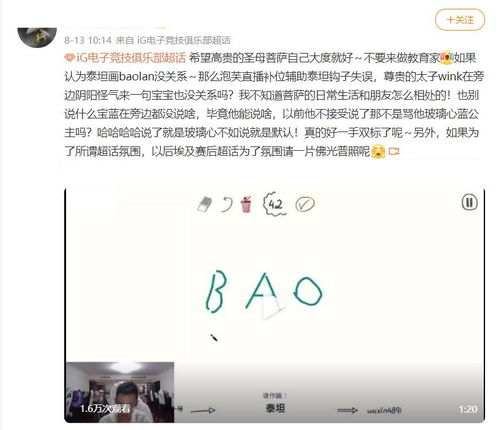This screenshot has height=430, width=500.
Task: Click the 1:20 video duration label
Action: coord(468,409)
